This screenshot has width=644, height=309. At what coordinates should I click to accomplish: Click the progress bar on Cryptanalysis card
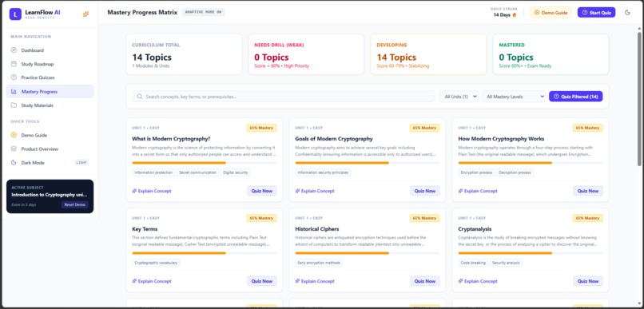click(x=531, y=253)
